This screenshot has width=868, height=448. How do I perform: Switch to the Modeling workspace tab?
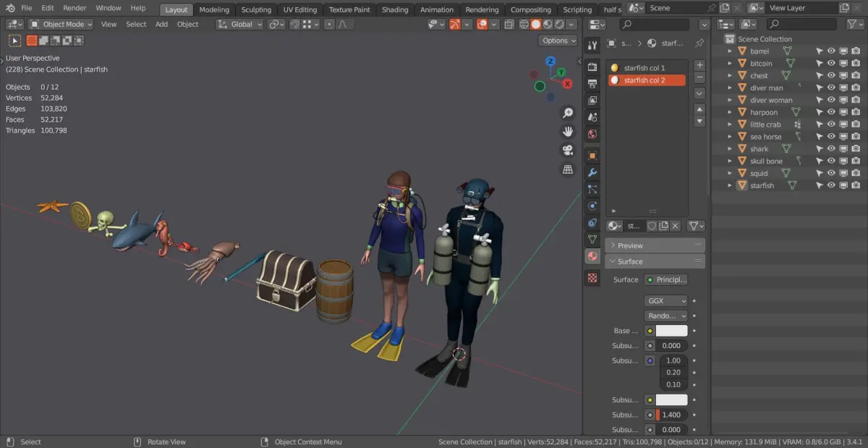[x=214, y=9]
